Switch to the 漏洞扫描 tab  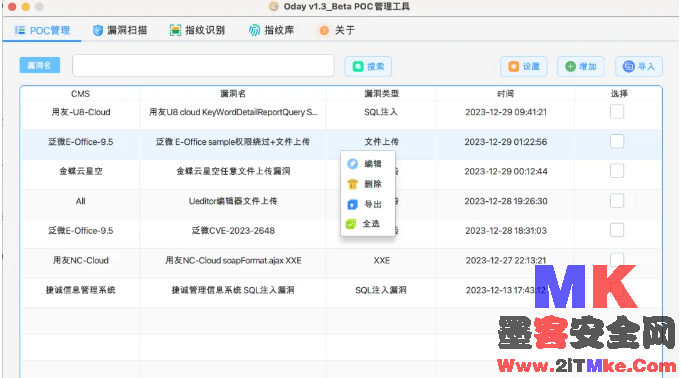point(120,30)
